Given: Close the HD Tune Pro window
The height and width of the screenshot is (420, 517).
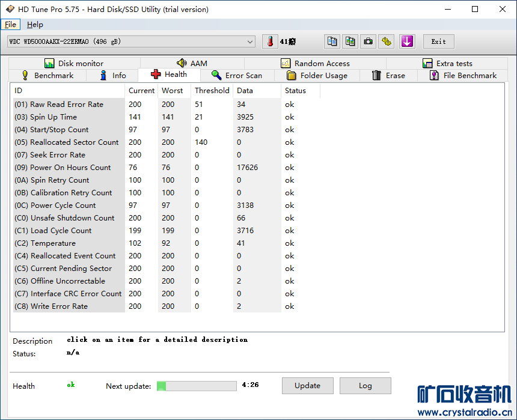Looking at the screenshot, I should (502, 9).
